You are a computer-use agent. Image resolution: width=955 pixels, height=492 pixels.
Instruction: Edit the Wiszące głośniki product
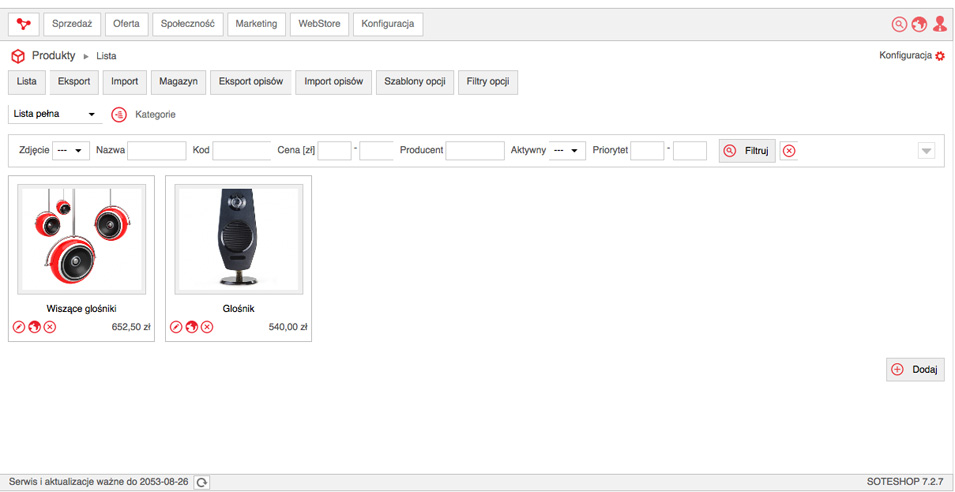pyautogui.click(x=19, y=327)
